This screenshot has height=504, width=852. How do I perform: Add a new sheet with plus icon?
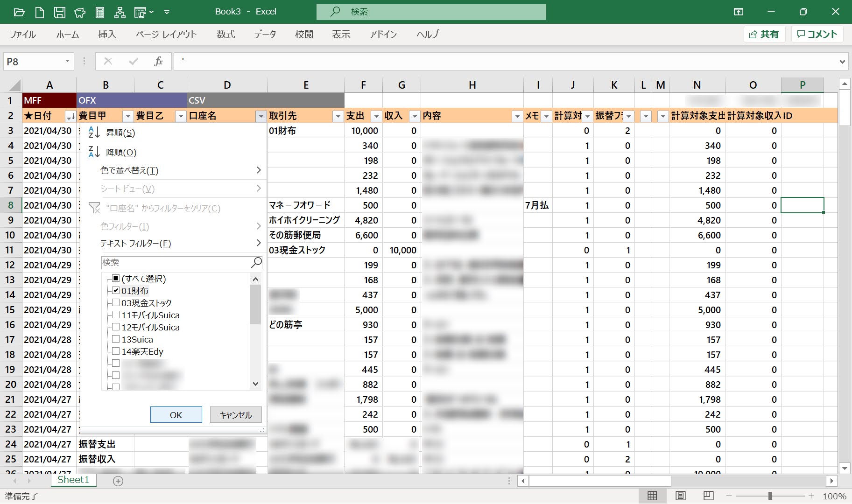pos(118,481)
